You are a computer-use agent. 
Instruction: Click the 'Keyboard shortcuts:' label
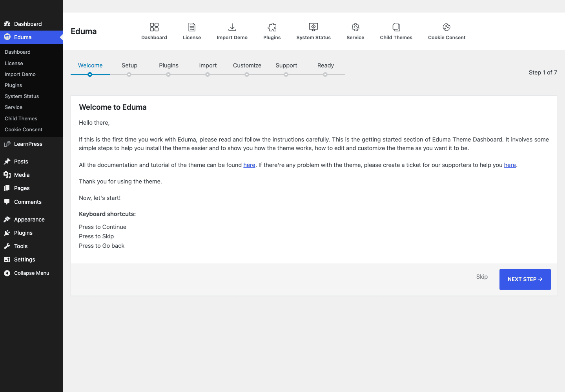pyautogui.click(x=107, y=214)
